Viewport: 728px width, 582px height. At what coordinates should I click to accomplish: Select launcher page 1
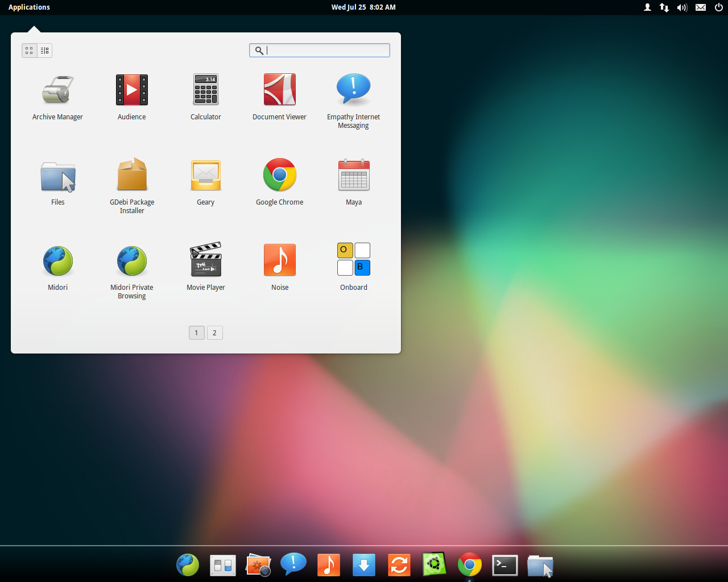[x=197, y=333]
